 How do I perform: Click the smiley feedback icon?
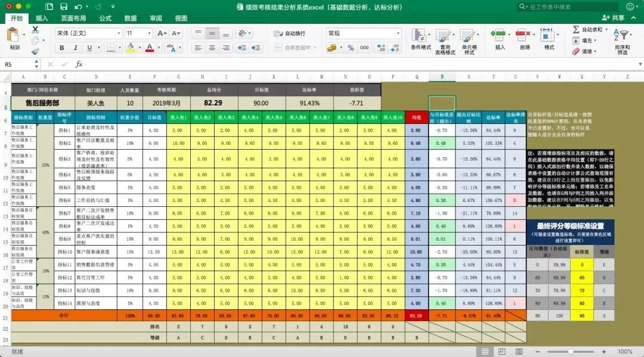tap(630, 7)
